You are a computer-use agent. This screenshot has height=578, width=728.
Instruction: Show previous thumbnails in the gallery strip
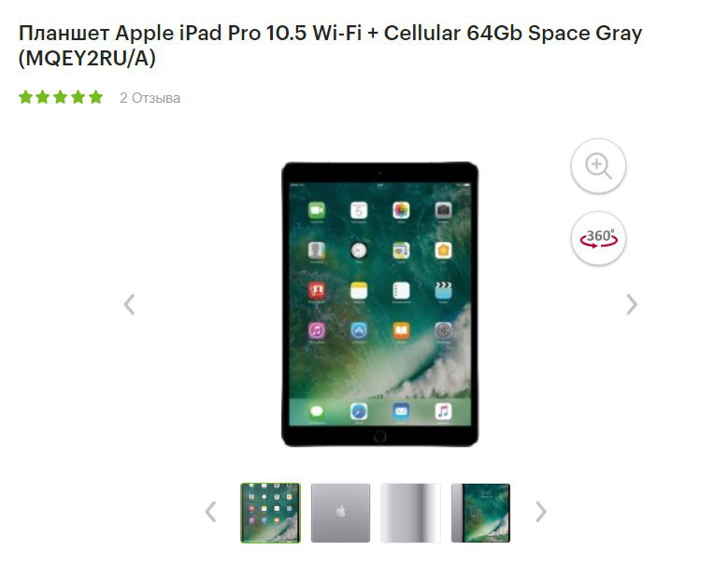(x=211, y=512)
